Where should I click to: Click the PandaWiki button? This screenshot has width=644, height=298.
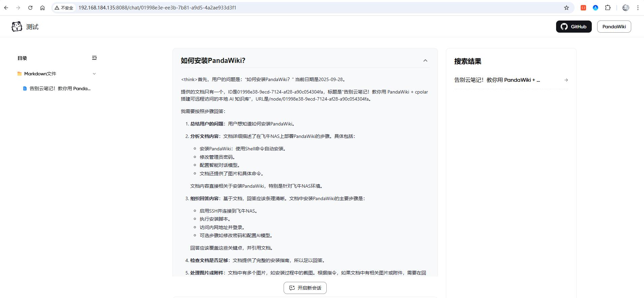614,27
